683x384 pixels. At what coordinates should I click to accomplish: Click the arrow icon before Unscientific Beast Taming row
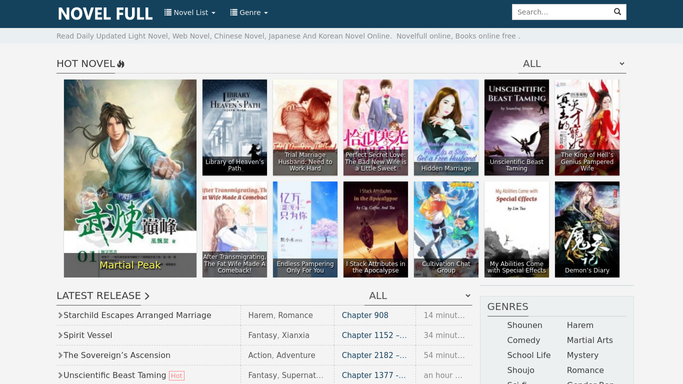click(x=60, y=375)
